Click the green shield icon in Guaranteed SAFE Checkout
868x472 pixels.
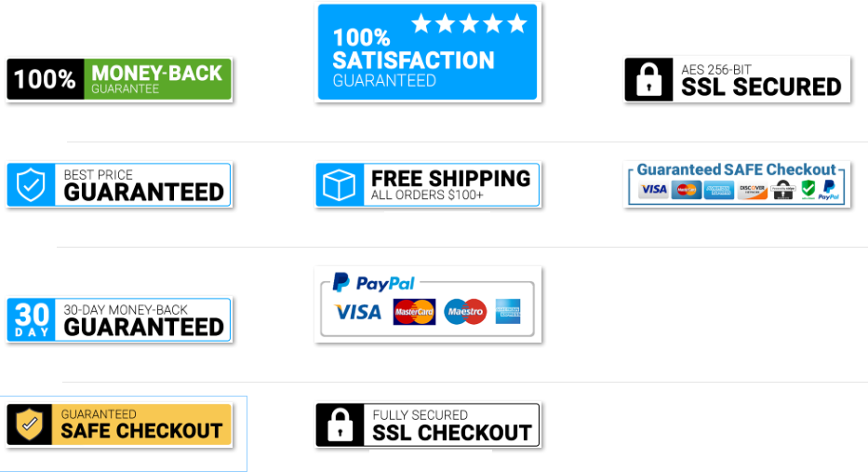point(808,189)
